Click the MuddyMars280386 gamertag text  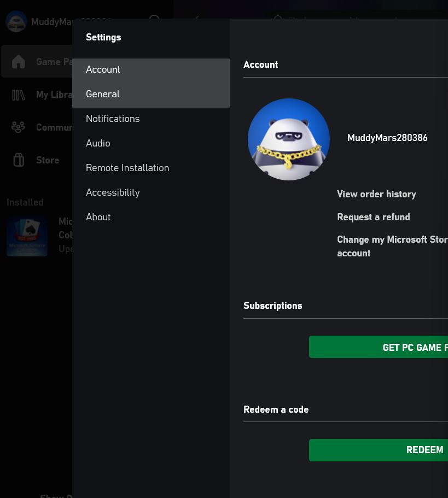tap(387, 138)
